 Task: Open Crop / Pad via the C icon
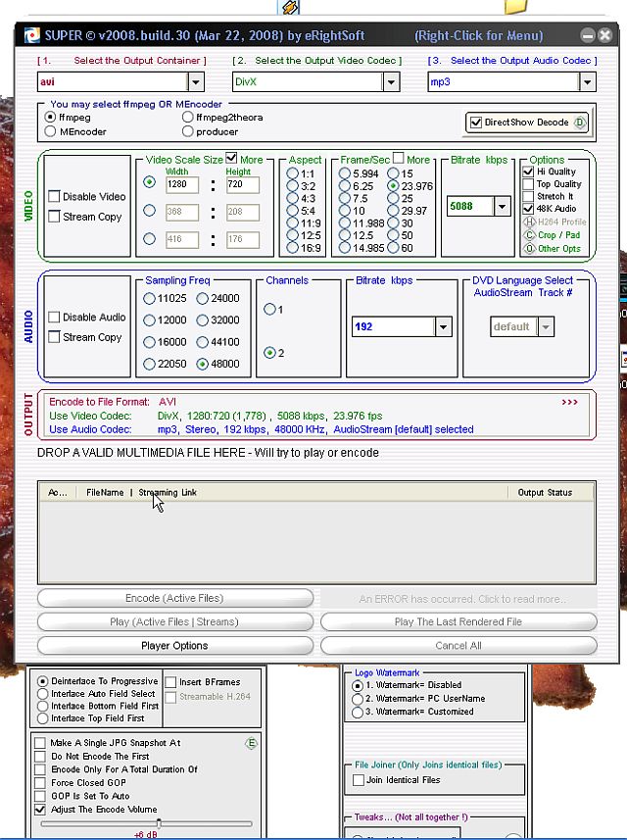click(529, 235)
